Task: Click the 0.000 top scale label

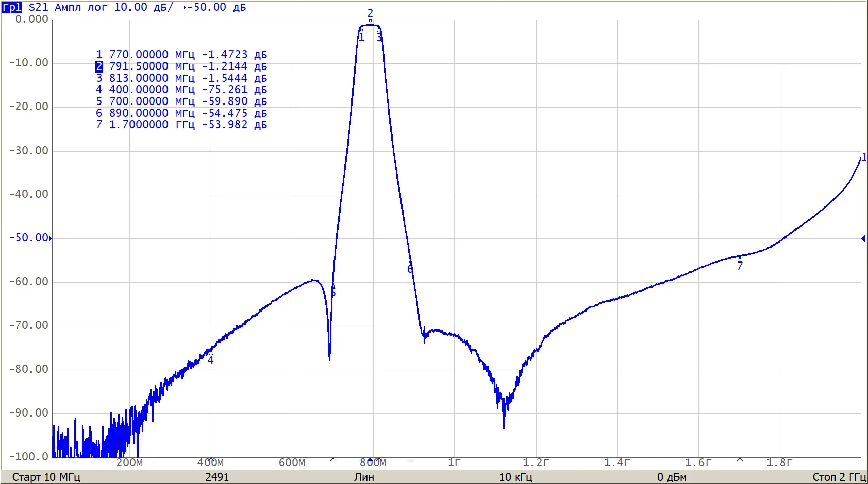Action: tap(31, 19)
